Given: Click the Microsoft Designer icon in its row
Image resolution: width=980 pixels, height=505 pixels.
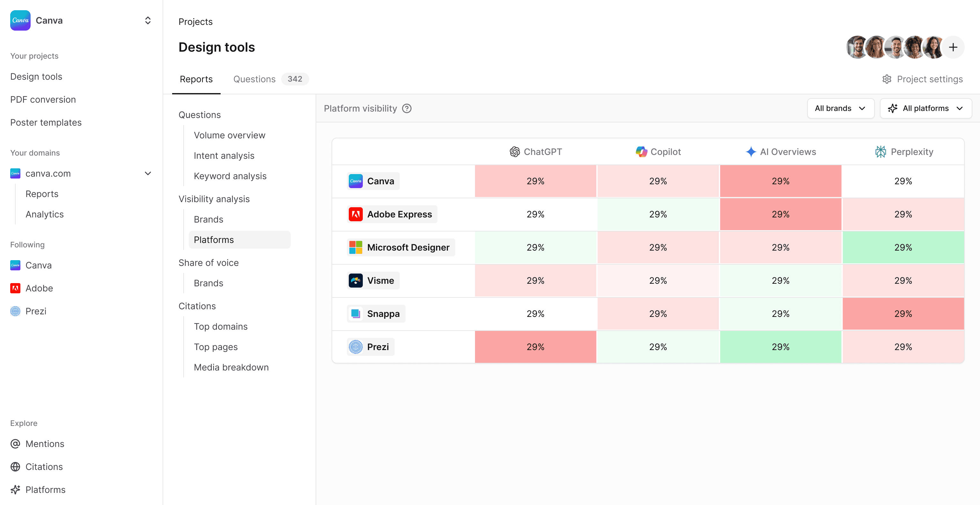Looking at the screenshot, I should tap(355, 247).
